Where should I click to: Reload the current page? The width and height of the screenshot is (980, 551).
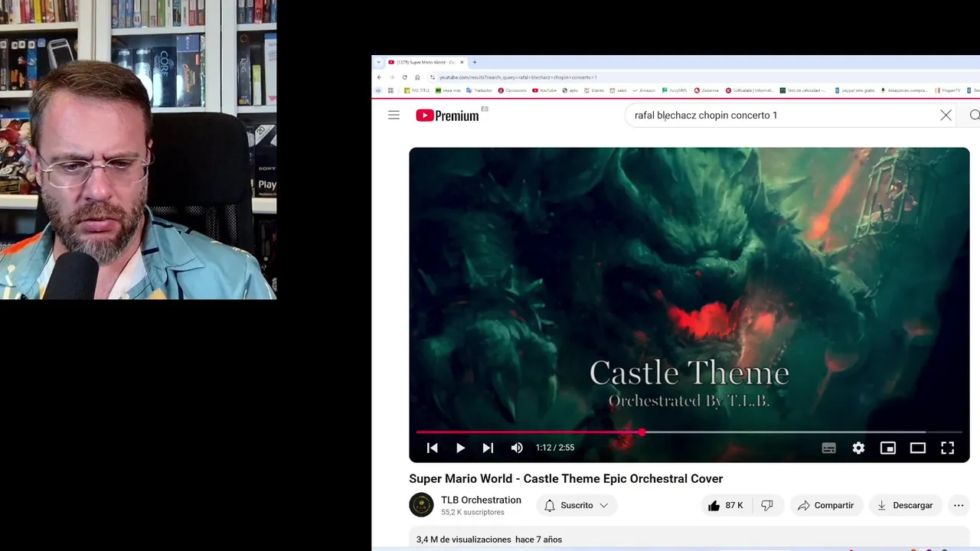tap(404, 77)
